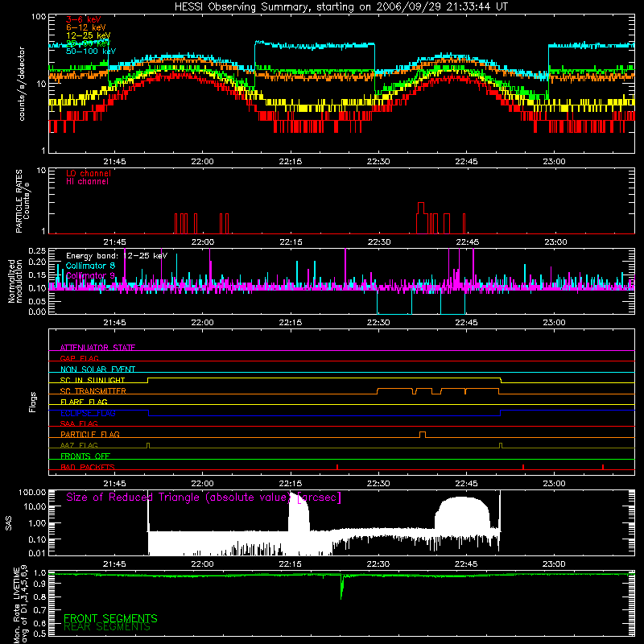The image size is (644, 644).
Task: Select the 6-12 keV legend label
Action: pyautogui.click(x=86, y=27)
